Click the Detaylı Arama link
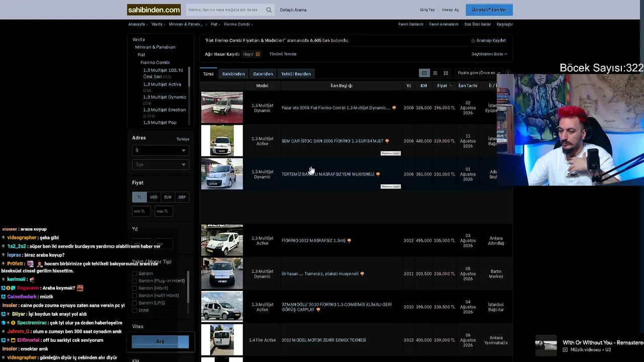 tap(293, 10)
